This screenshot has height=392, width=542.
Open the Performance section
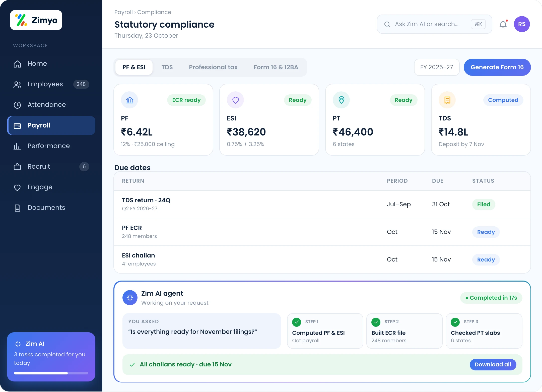click(51, 146)
